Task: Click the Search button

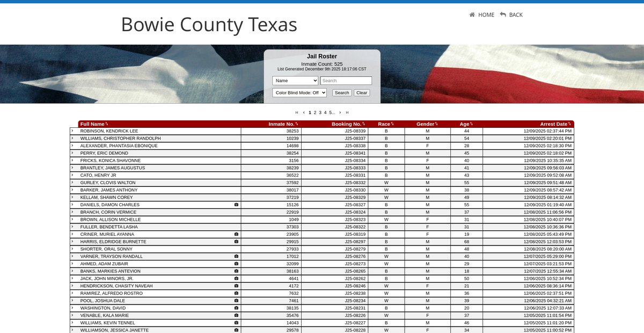Action: [342, 93]
